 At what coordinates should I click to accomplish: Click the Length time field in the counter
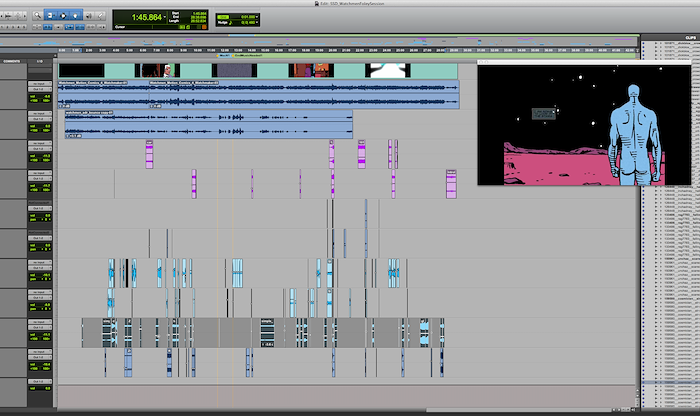pos(199,21)
